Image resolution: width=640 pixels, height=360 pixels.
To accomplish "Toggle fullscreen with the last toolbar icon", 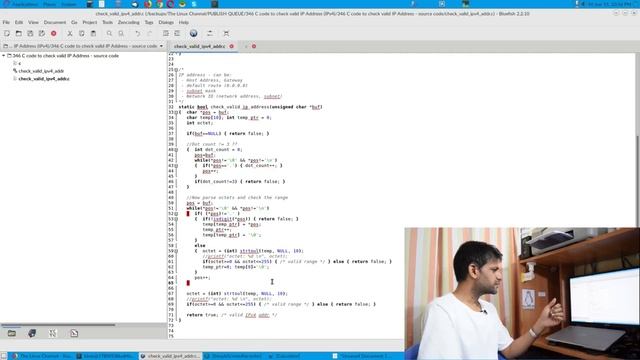I will pos(226,33).
